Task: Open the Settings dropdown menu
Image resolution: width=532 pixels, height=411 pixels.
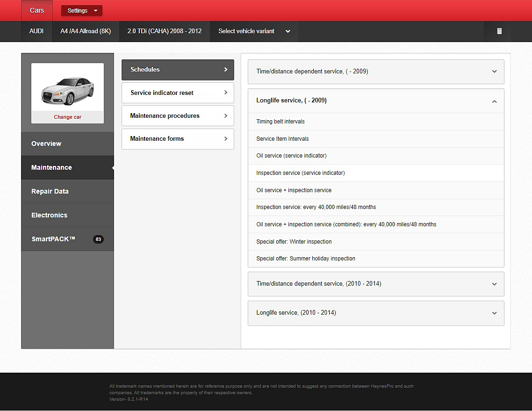Action: pyautogui.click(x=82, y=11)
